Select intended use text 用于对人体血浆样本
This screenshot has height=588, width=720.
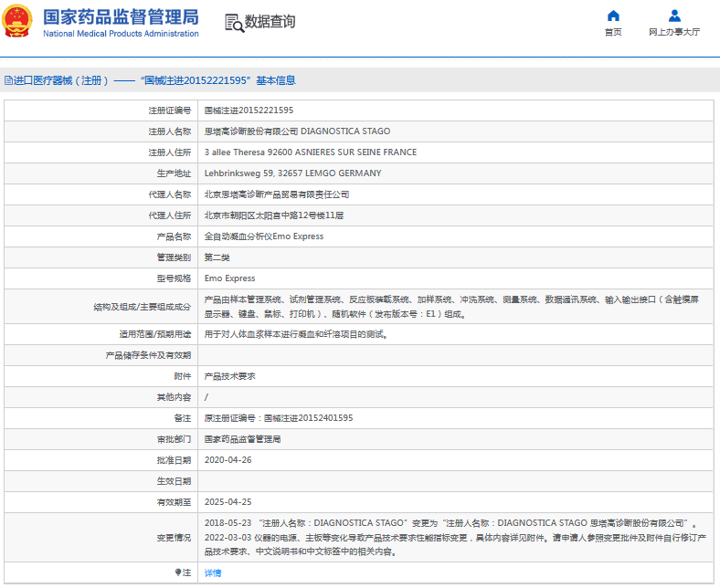tap(296, 334)
